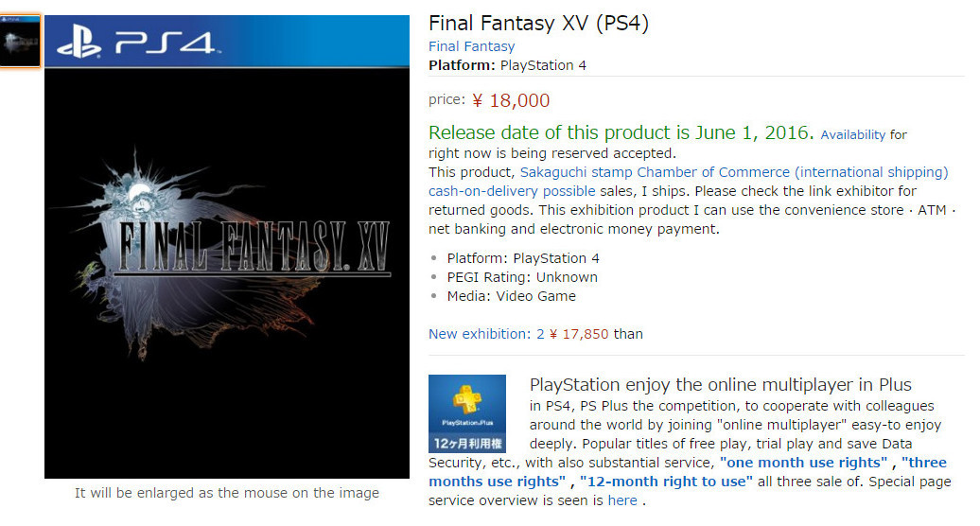Click the ¥ 18,000 price
The image size is (980, 526).
pos(510,100)
